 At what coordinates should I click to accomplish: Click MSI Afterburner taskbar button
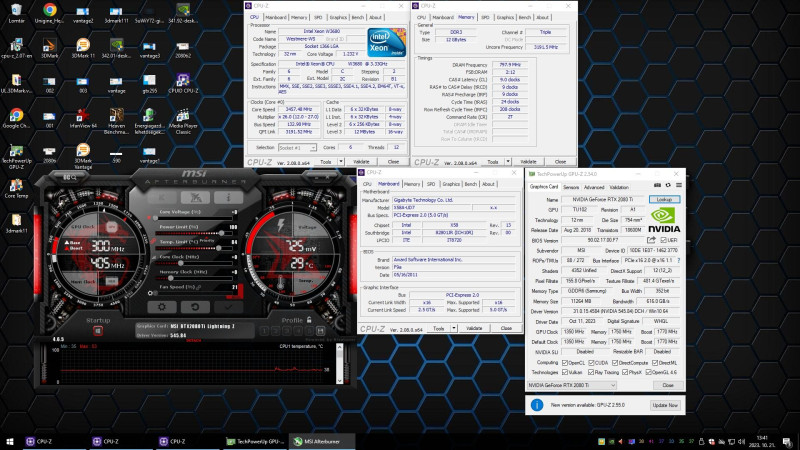[x=322, y=441]
